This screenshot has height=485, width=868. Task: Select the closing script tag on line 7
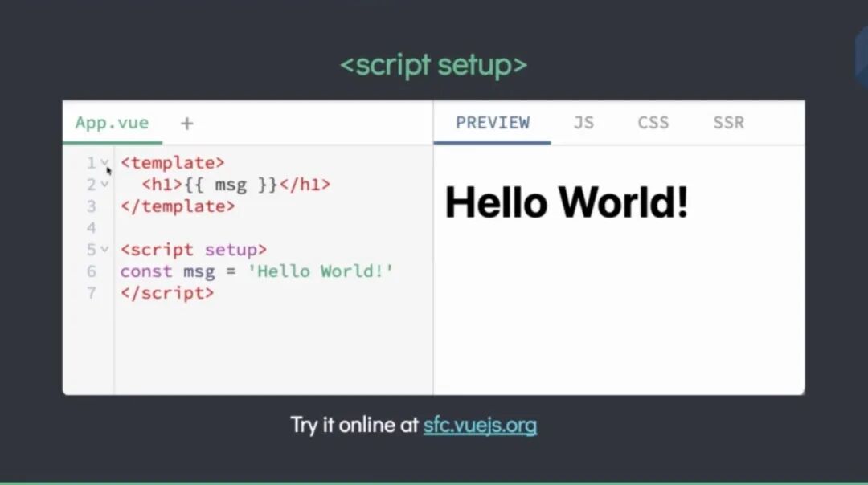166,293
